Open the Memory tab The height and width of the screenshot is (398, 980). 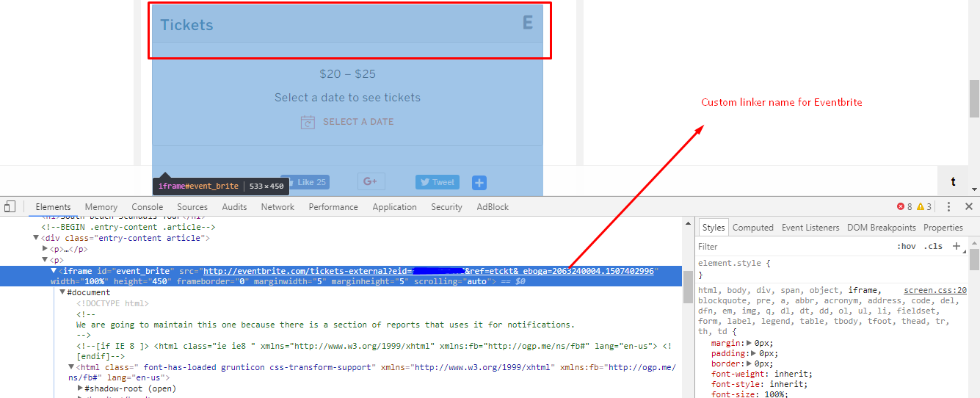[101, 207]
